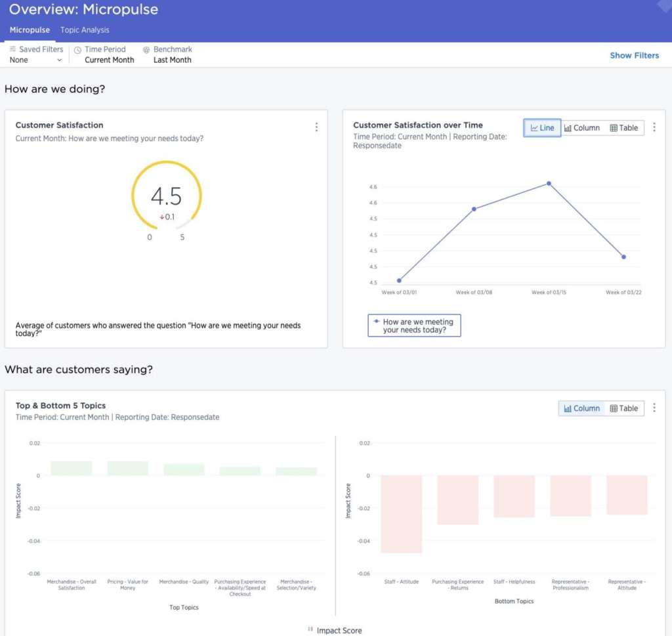Select the Micropulse tab
The image size is (672, 636).
coord(30,30)
